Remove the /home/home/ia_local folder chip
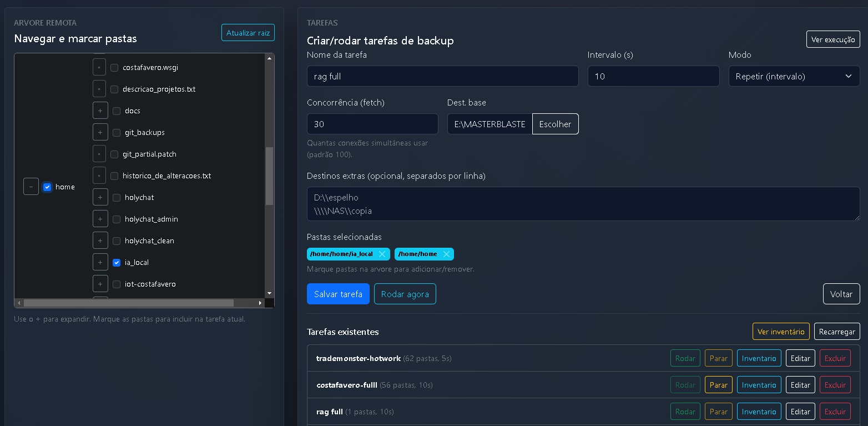 pos(382,254)
